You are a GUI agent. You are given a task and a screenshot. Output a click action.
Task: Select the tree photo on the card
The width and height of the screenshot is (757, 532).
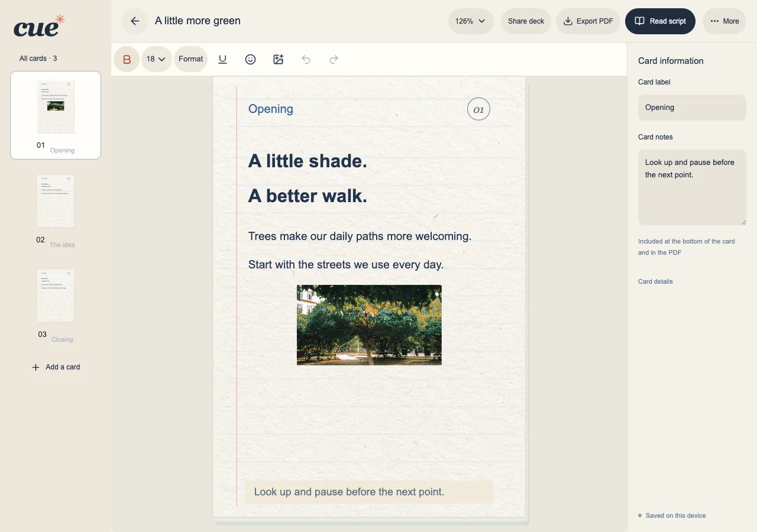tap(369, 325)
